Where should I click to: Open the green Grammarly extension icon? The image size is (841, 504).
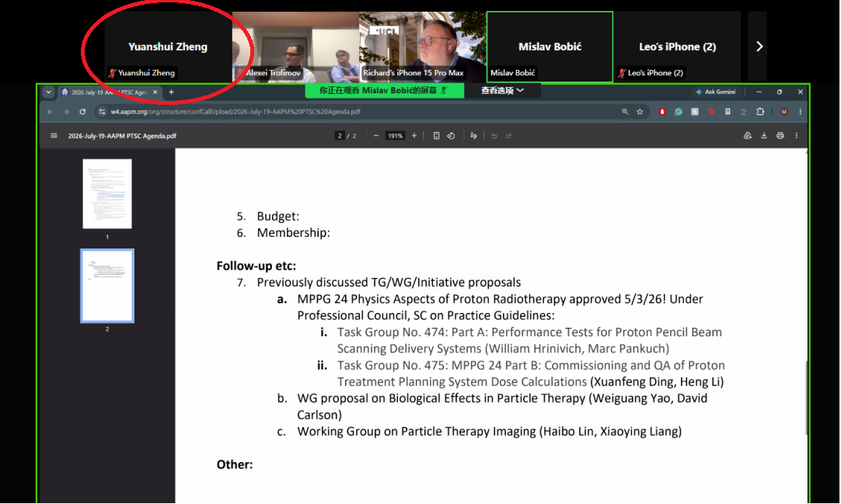click(x=679, y=112)
